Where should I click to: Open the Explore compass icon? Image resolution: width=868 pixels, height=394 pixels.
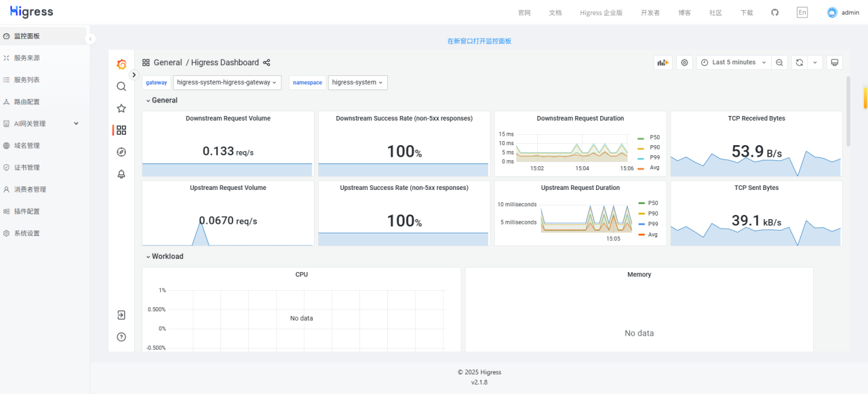121,152
